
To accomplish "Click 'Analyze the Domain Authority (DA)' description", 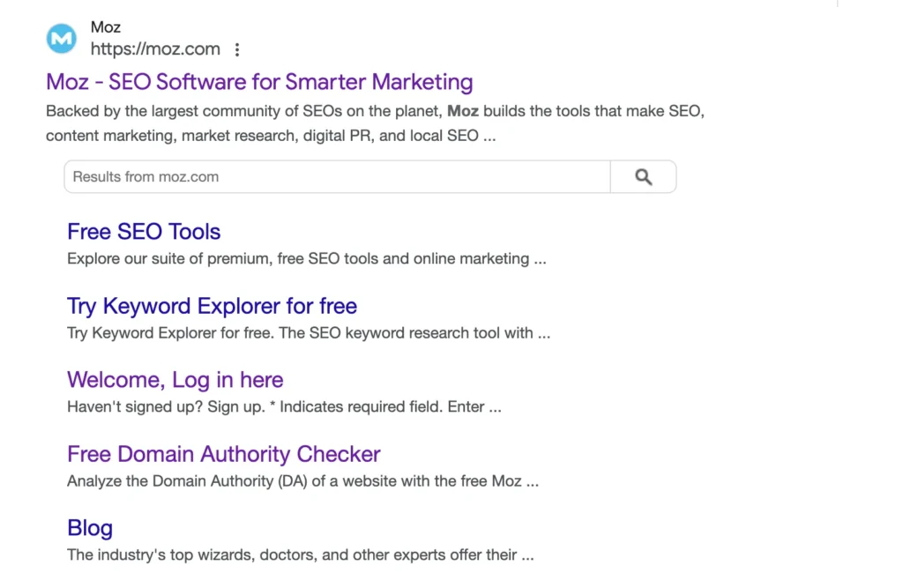I will [302, 481].
